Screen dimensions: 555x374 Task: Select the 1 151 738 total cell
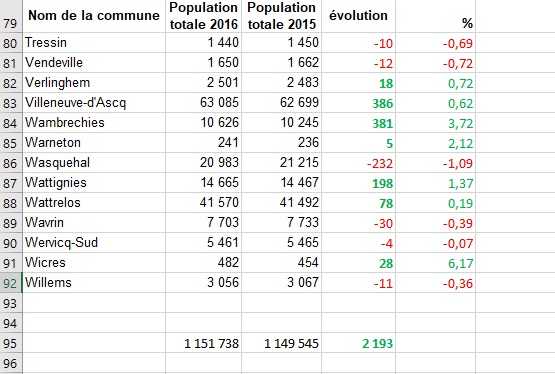coord(204,343)
